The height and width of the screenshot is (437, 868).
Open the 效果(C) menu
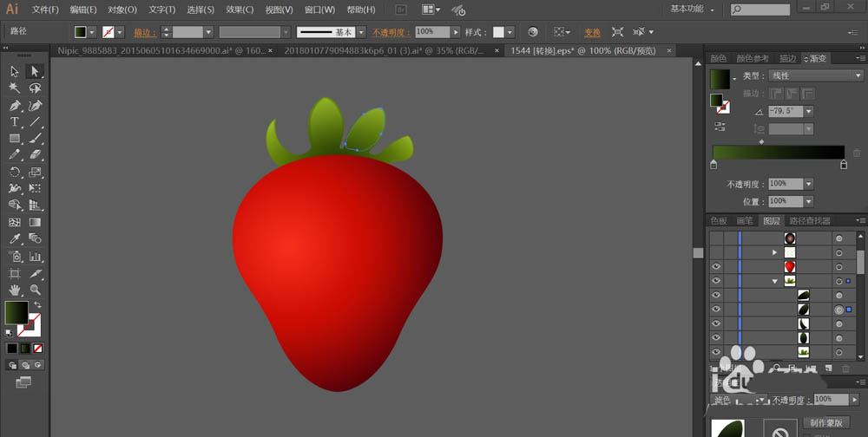[x=240, y=10]
